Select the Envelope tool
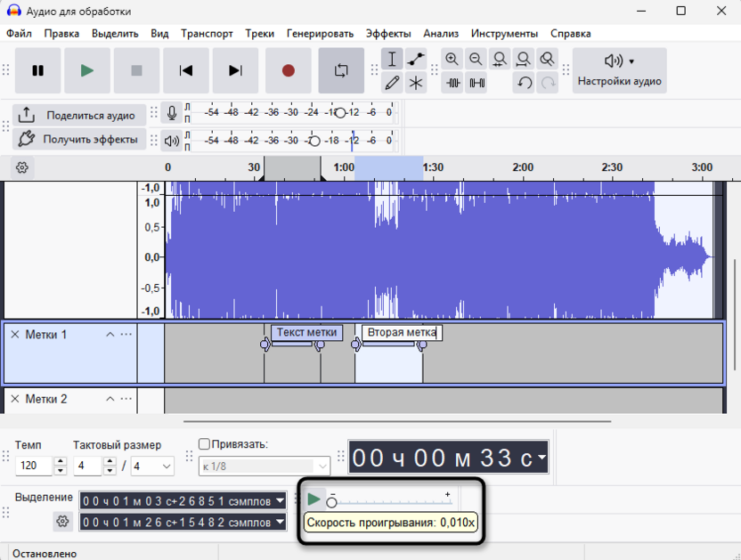 click(x=416, y=59)
